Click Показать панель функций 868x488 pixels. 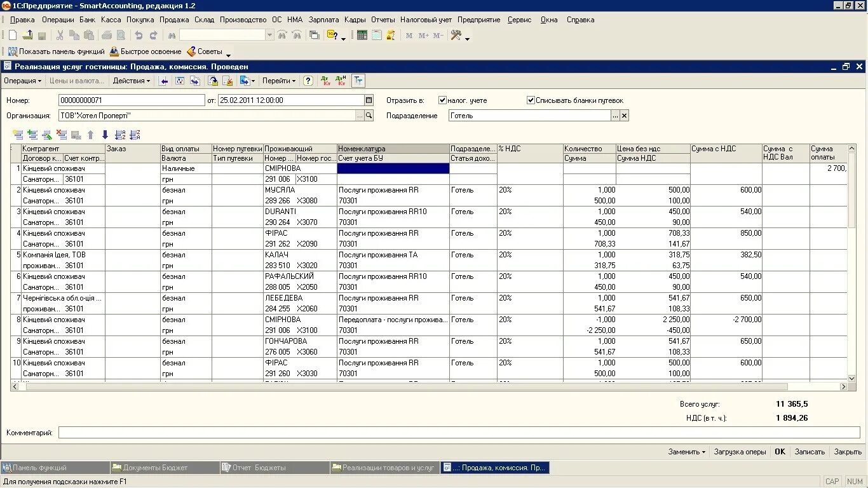tap(56, 51)
